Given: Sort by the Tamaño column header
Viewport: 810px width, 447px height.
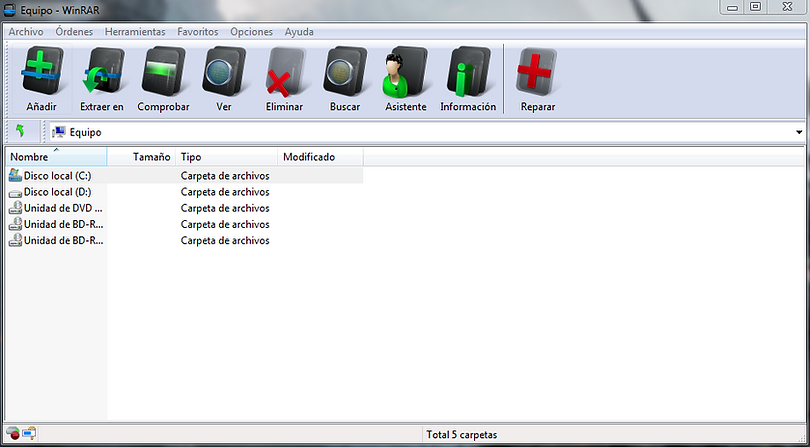Looking at the screenshot, I should (141, 157).
